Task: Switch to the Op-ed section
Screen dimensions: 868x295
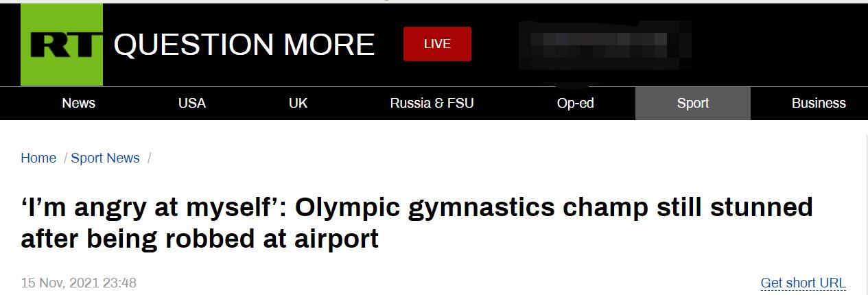Action: click(x=576, y=104)
